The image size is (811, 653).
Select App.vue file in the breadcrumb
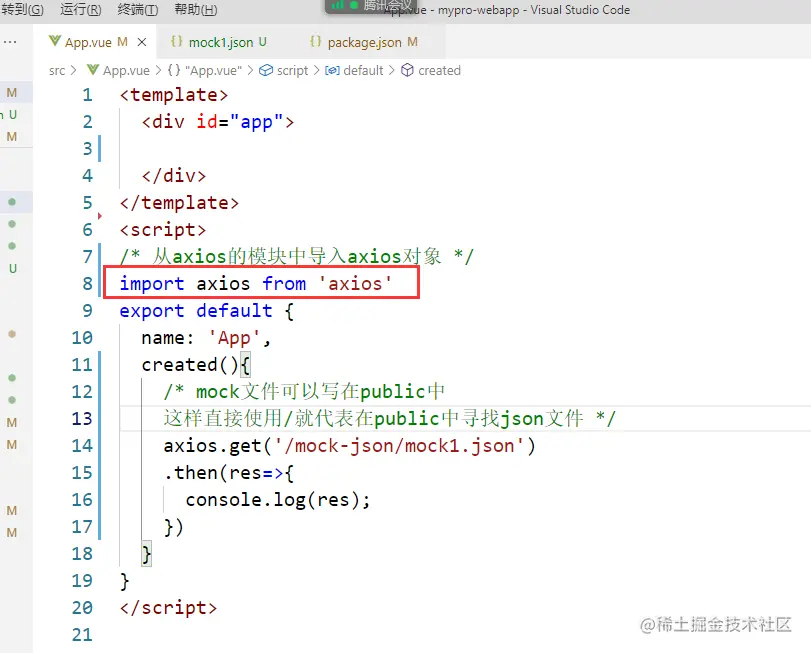pyautogui.click(x=126, y=70)
